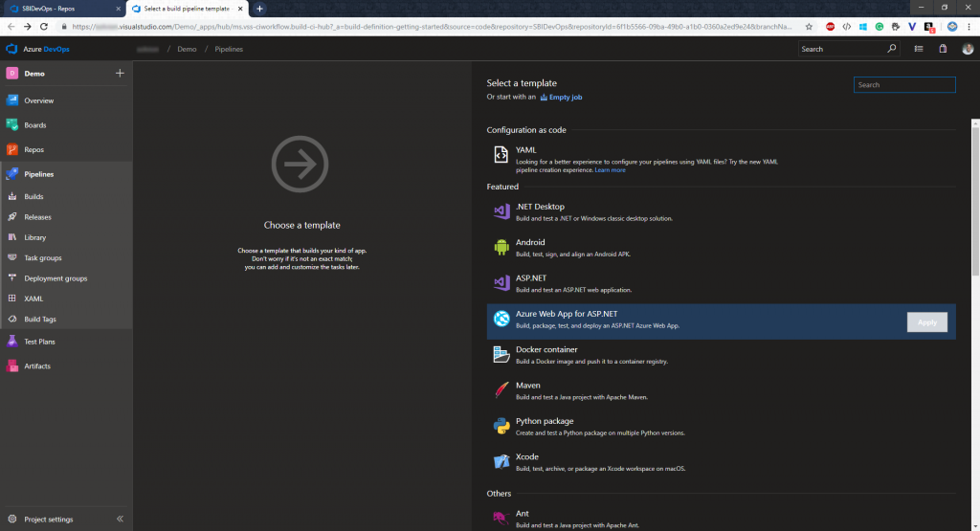Open a new browser tab
This screenshot has width=980, height=531.
point(259,9)
